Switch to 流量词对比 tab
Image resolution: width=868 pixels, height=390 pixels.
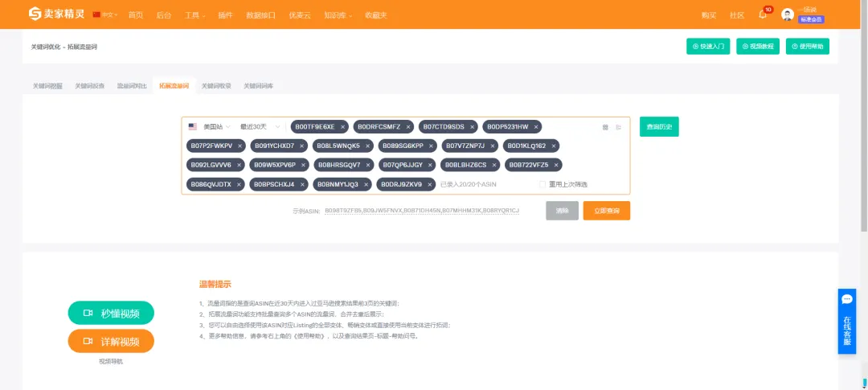132,86
